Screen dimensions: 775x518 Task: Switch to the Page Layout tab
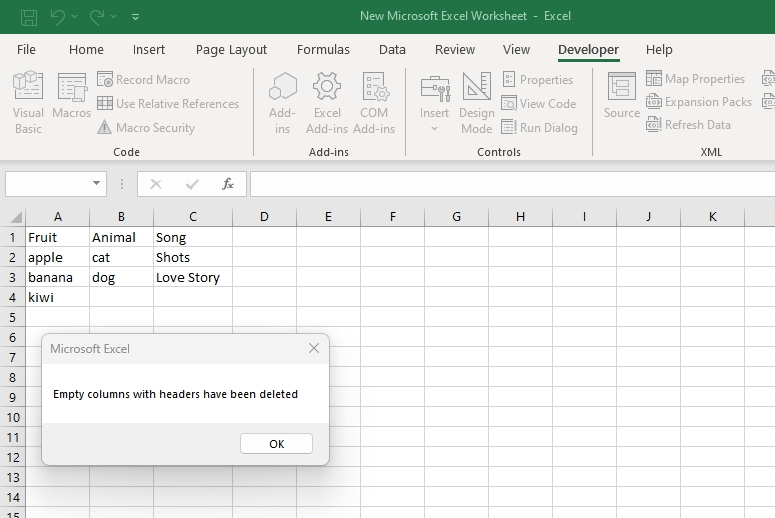point(231,49)
